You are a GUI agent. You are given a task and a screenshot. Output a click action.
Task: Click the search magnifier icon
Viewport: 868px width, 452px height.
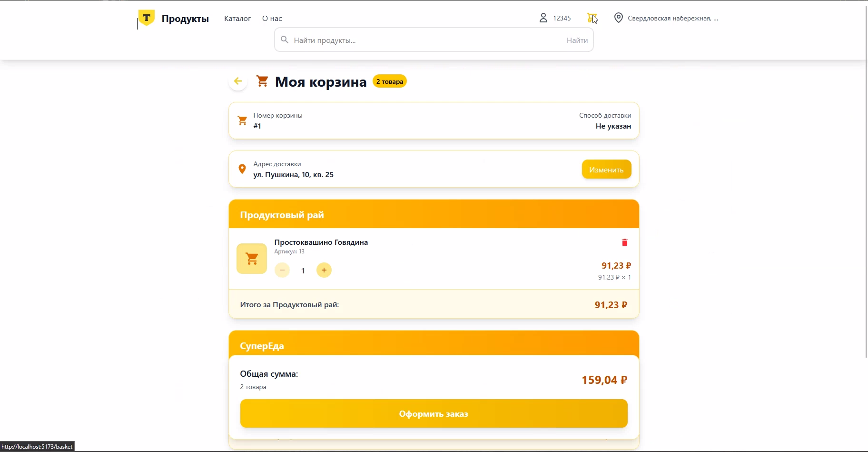(x=285, y=40)
